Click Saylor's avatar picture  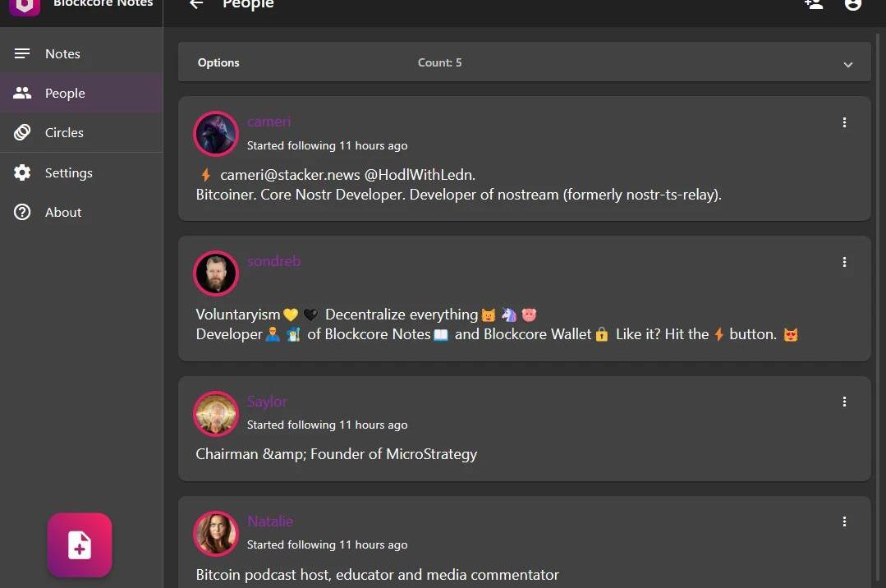tap(216, 413)
